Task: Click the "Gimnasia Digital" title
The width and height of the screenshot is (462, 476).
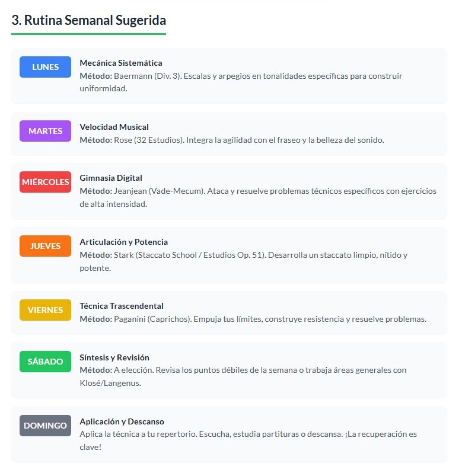Action: pyautogui.click(x=111, y=178)
